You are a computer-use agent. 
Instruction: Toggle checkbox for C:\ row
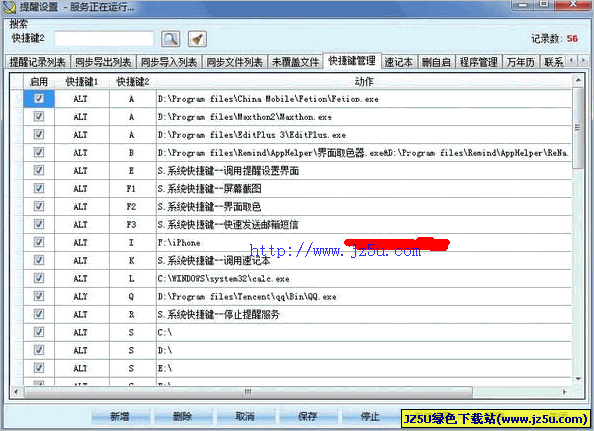point(39,332)
